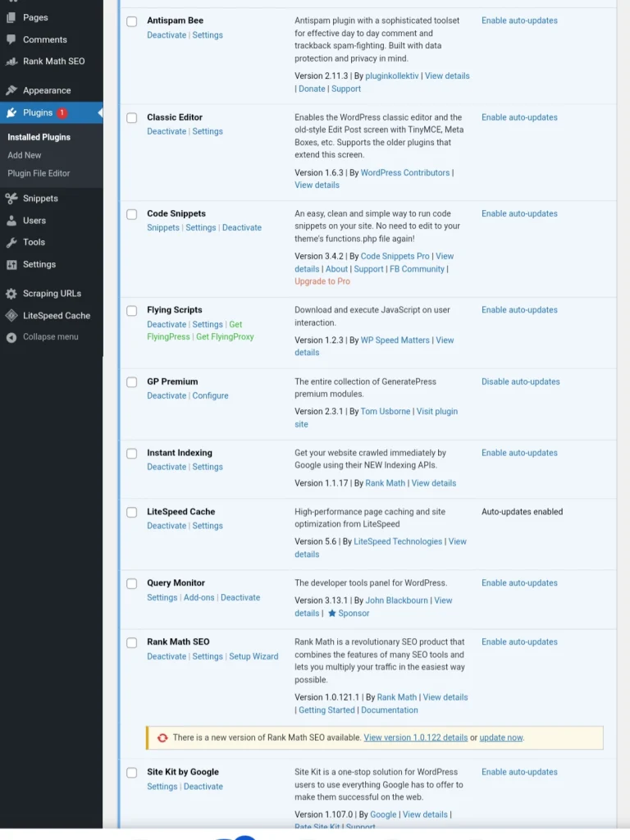Select the Rank Math SEO checkbox
This screenshot has height=840, width=630.
tap(132, 642)
